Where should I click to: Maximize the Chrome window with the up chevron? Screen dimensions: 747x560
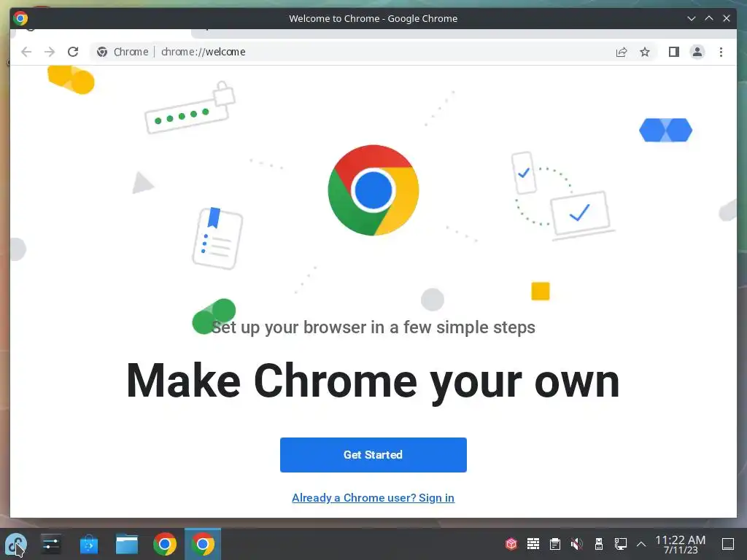(x=709, y=18)
